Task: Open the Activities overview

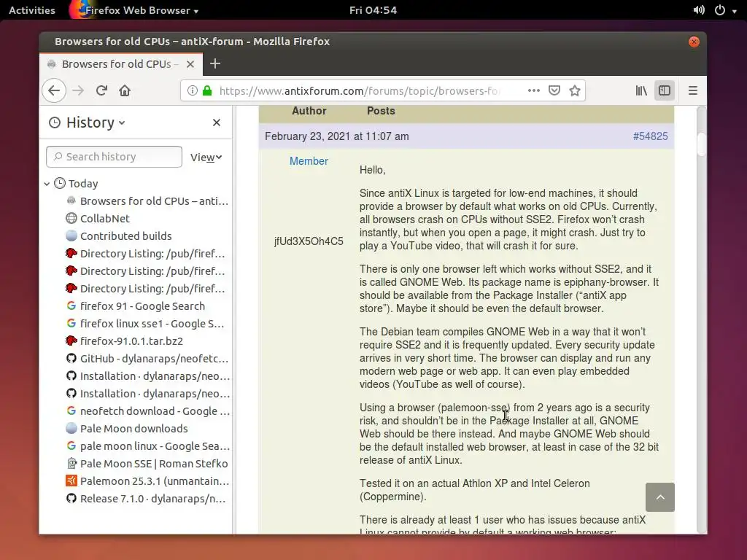Action: point(32,10)
